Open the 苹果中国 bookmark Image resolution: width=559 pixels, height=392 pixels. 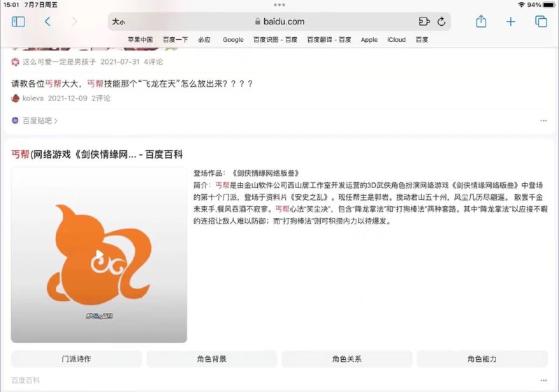tap(140, 40)
